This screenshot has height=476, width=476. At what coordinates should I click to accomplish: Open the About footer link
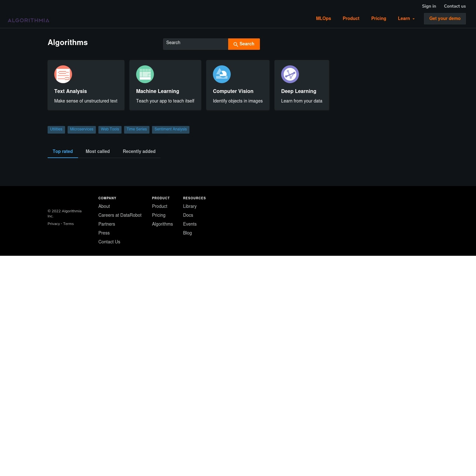(104, 206)
